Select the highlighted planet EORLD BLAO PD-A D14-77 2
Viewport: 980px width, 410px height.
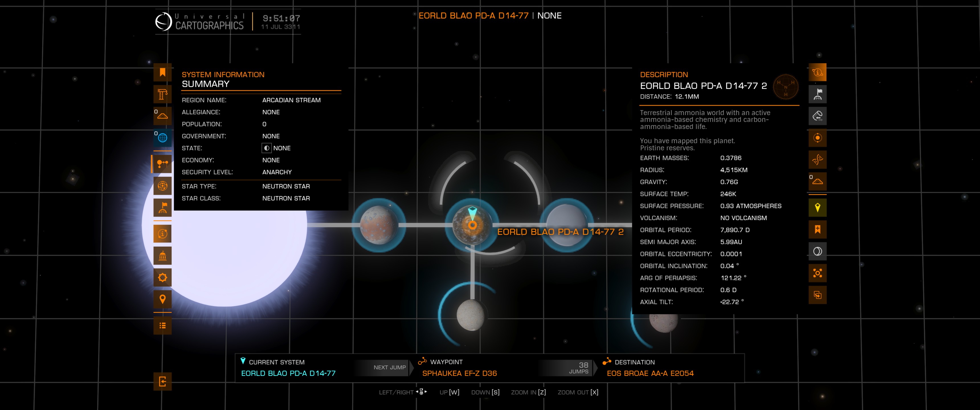(472, 225)
